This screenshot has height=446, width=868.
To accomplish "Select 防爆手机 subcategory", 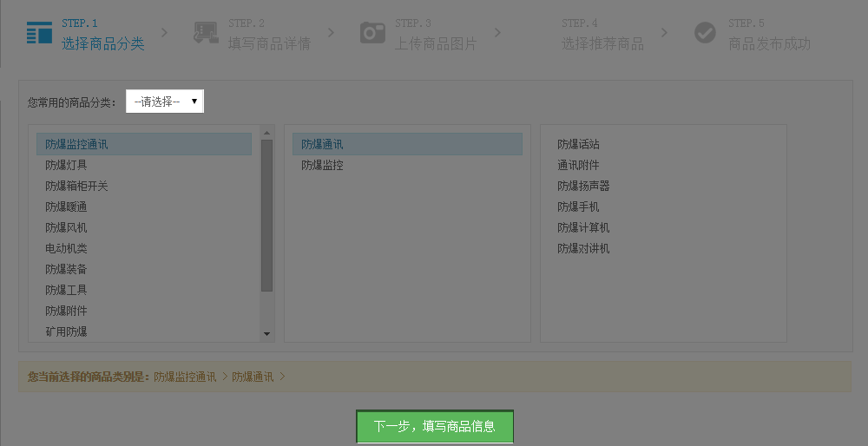I will tap(578, 207).
